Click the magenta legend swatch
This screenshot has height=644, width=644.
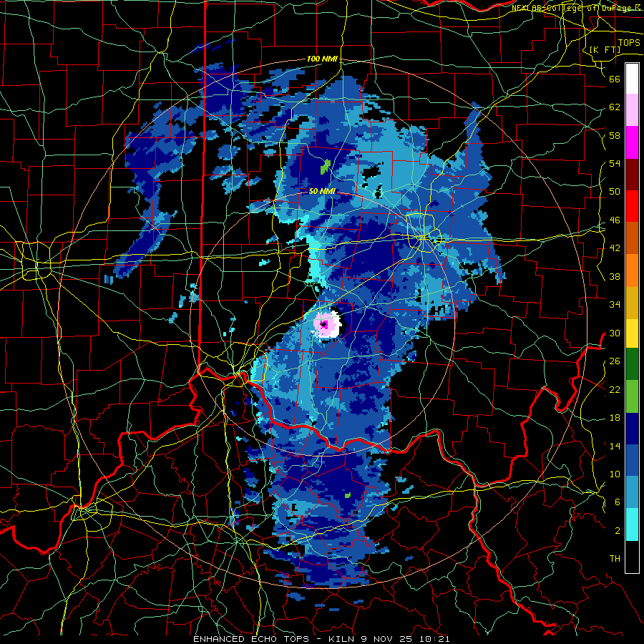point(632,142)
